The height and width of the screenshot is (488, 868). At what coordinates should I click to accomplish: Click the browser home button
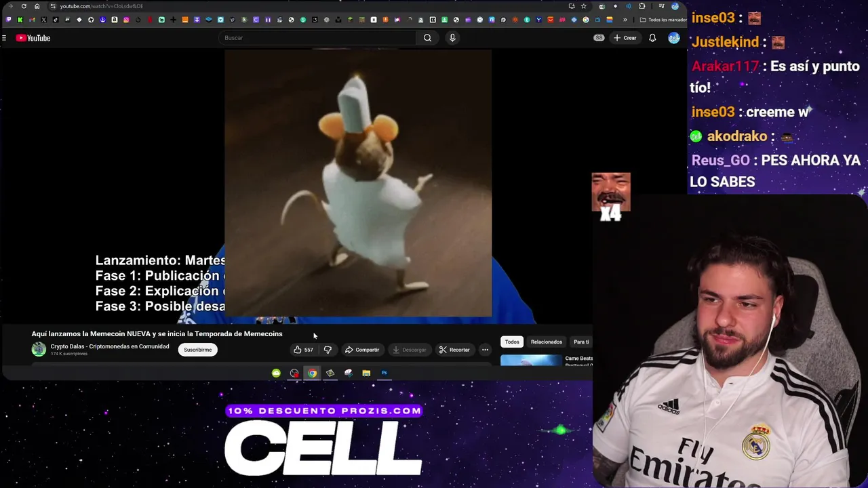pyautogui.click(x=37, y=6)
